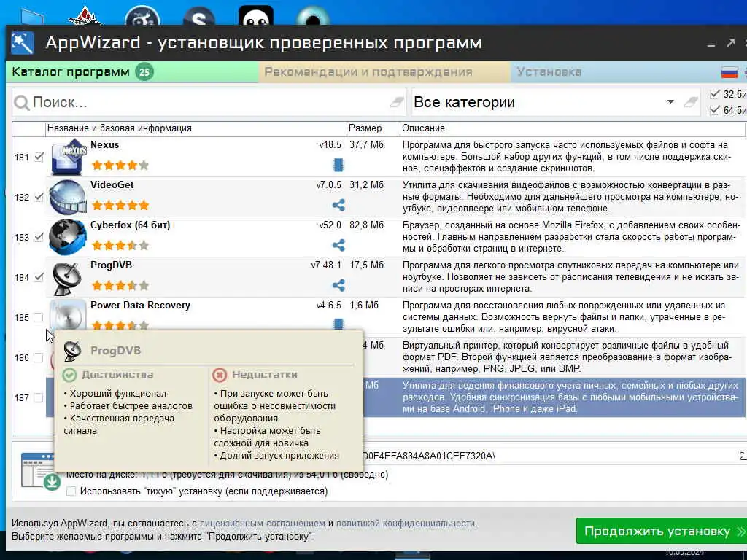This screenshot has height=560, width=747.
Task: Click the share icon in ProgDVB row
Action: 338,285
